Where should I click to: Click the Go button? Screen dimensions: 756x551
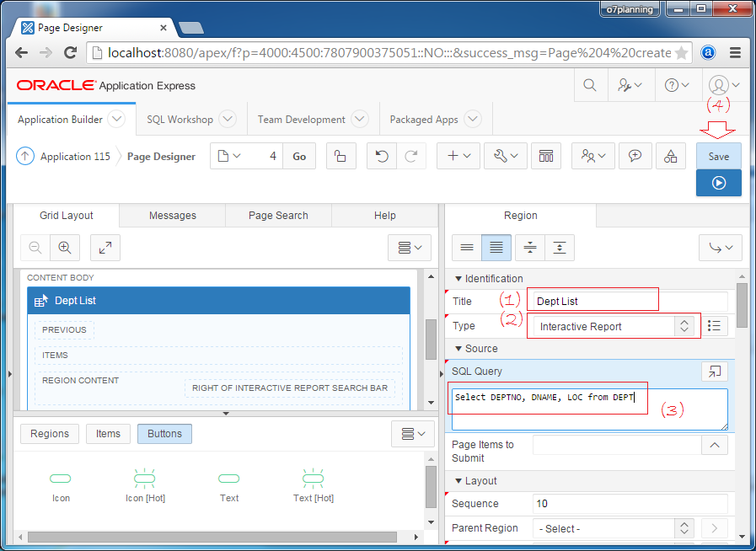click(299, 156)
